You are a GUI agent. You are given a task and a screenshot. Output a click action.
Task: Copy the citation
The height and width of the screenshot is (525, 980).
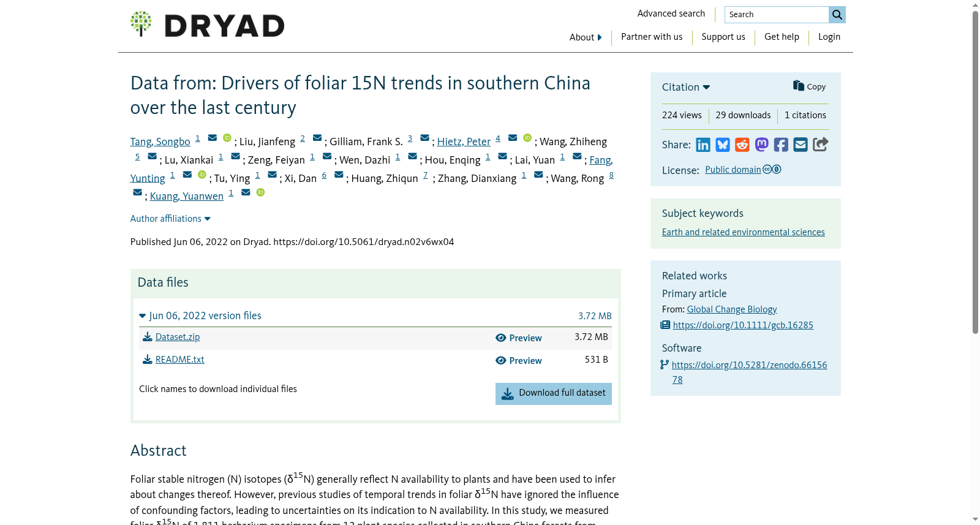(x=810, y=86)
